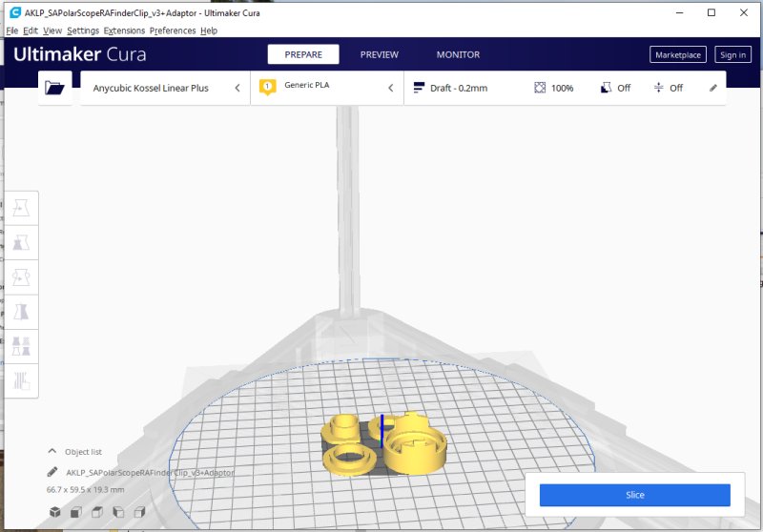Open the Marketplace
This screenshot has height=532, width=763.
pos(678,55)
